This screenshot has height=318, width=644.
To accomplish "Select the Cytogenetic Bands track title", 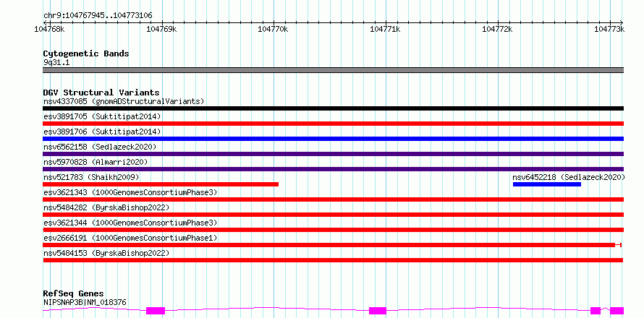I will tap(86, 53).
